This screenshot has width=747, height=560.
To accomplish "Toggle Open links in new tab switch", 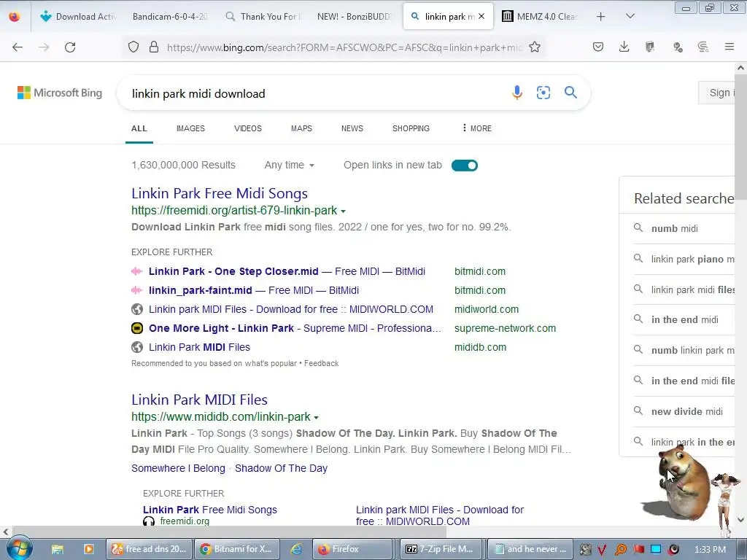I will click(x=465, y=166).
